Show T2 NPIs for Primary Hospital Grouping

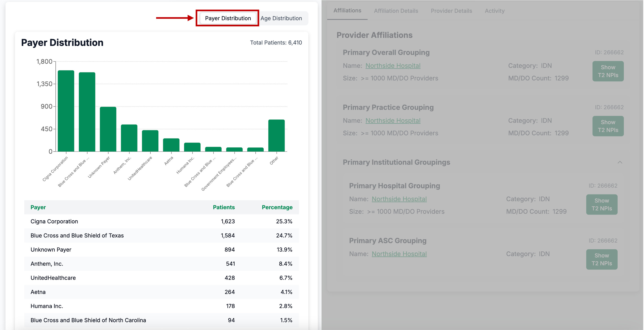click(601, 205)
